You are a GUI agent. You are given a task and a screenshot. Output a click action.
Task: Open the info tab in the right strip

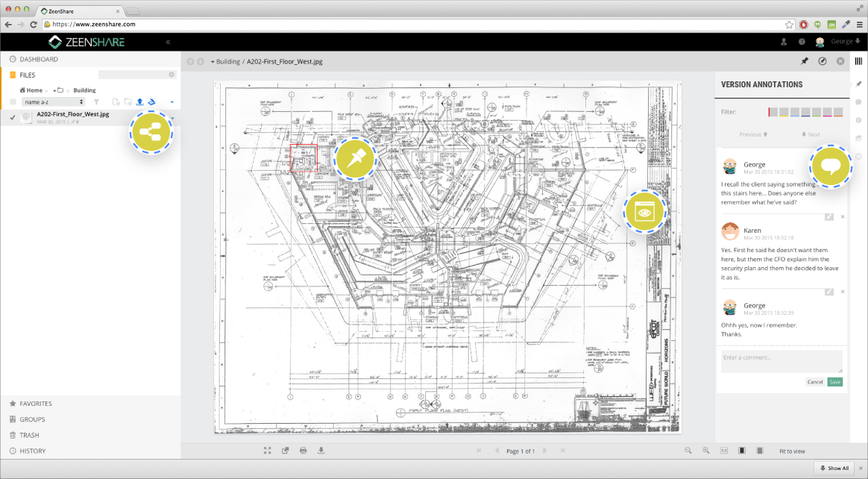click(x=858, y=120)
